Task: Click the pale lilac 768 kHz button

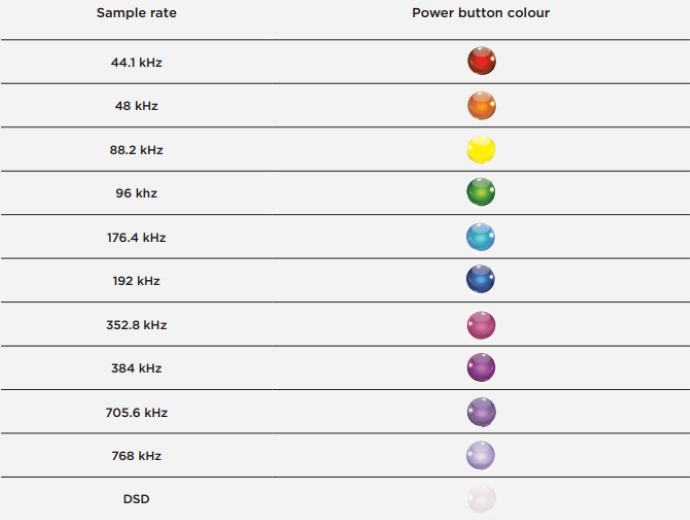Action: [x=481, y=455]
